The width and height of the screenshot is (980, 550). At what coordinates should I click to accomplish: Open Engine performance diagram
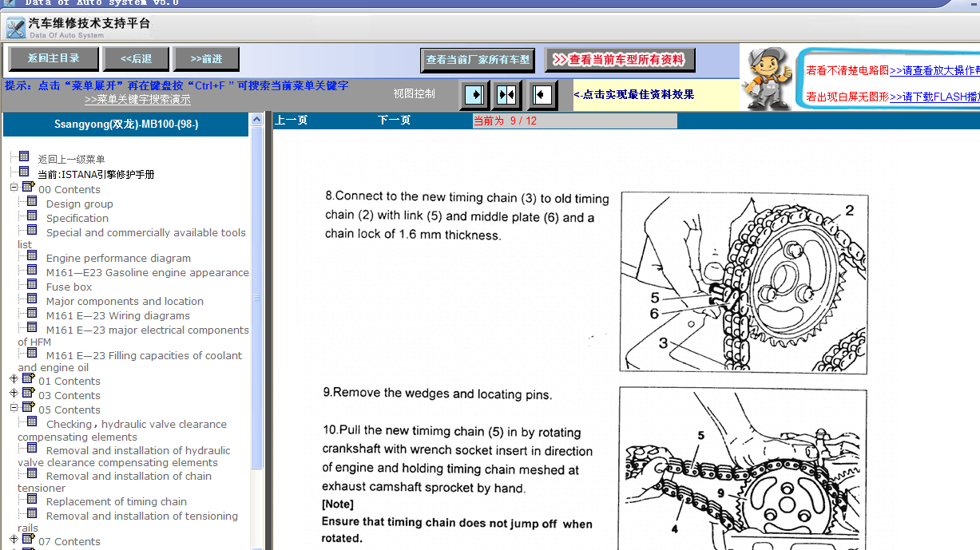point(118,258)
